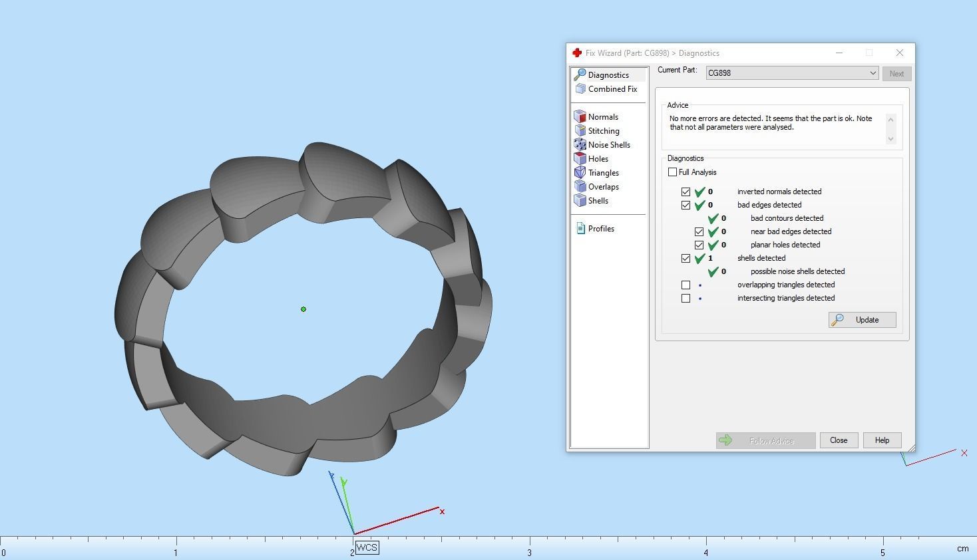Minimize the Fix Wizard window

tap(839, 53)
